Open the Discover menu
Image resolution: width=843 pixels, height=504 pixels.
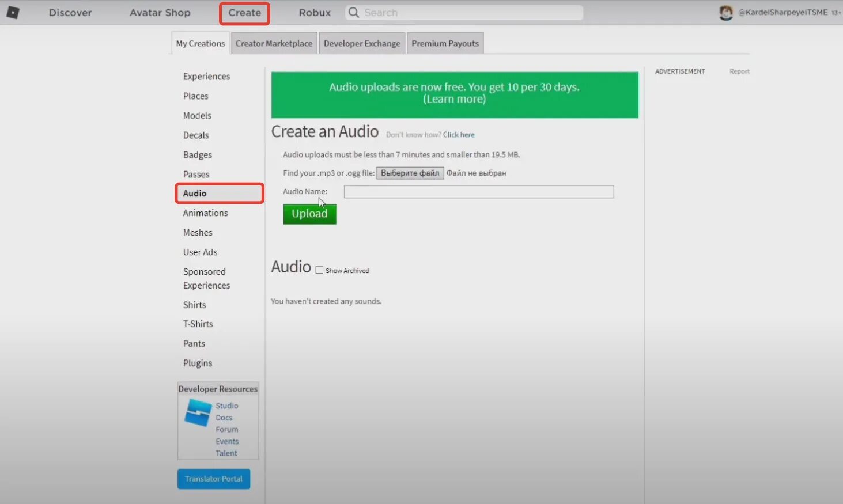[x=70, y=13]
